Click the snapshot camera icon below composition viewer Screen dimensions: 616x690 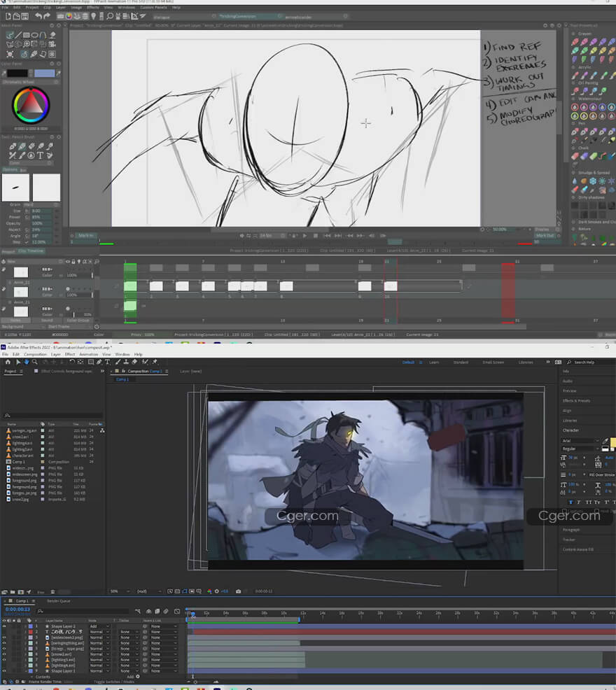238,591
